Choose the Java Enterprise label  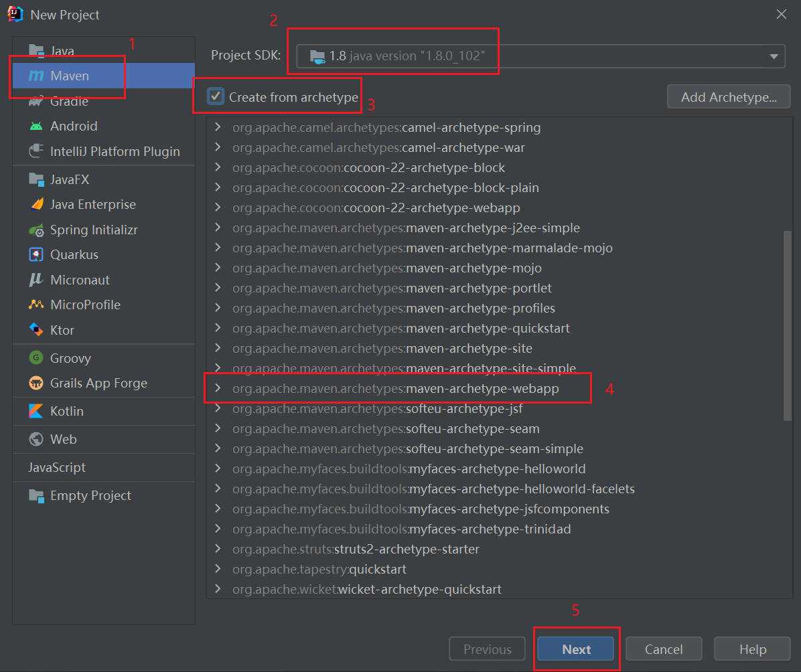[x=93, y=204]
